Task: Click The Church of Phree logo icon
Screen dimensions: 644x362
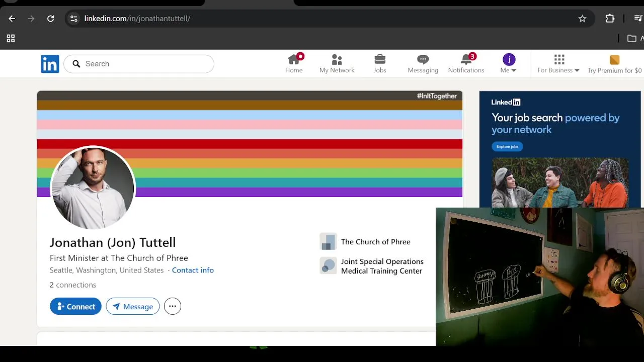Action: pyautogui.click(x=328, y=242)
